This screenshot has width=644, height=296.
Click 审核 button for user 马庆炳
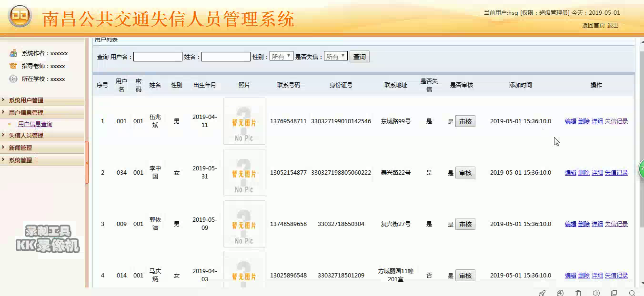coord(465,276)
